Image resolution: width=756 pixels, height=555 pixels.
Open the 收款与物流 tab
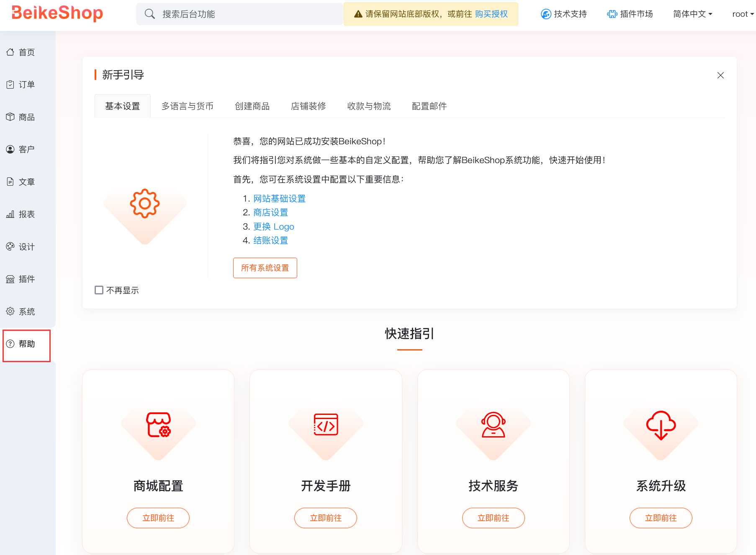click(x=369, y=106)
